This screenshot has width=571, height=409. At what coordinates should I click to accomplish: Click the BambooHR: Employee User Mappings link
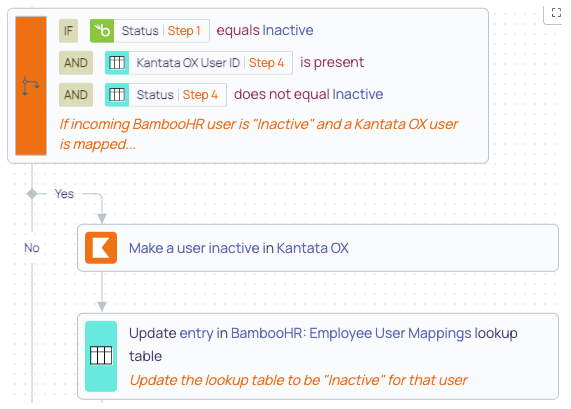pos(351,333)
